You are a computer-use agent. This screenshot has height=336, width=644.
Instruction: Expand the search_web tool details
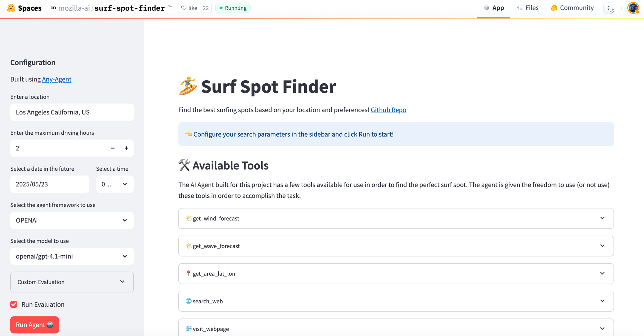point(396,301)
